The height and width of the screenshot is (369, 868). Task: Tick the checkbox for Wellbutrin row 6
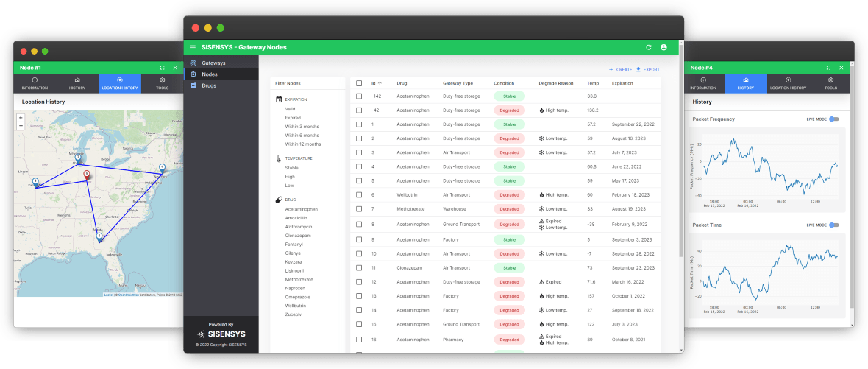click(359, 195)
